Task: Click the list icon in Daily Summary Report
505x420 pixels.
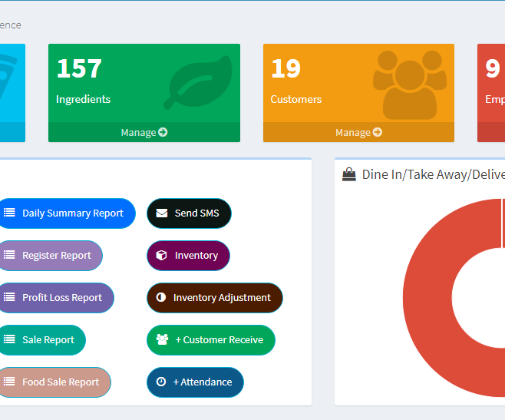Action: 9,213
